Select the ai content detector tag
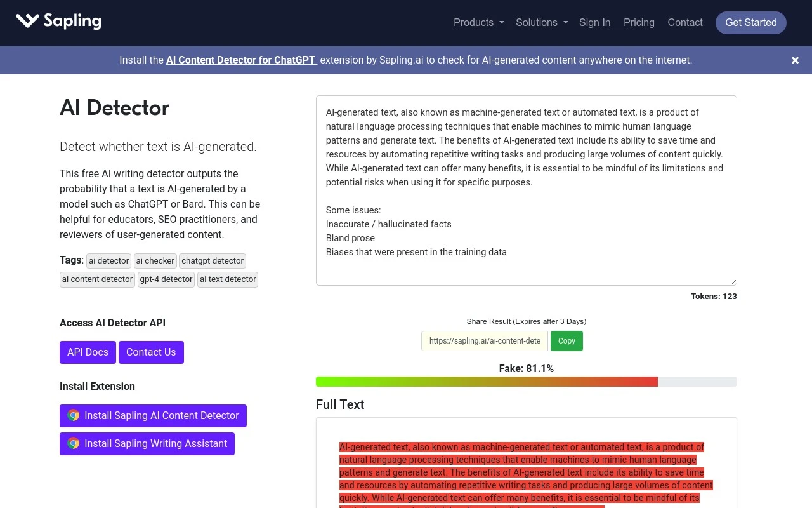Viewport: 812px width, 508px height. coord(98,279)
